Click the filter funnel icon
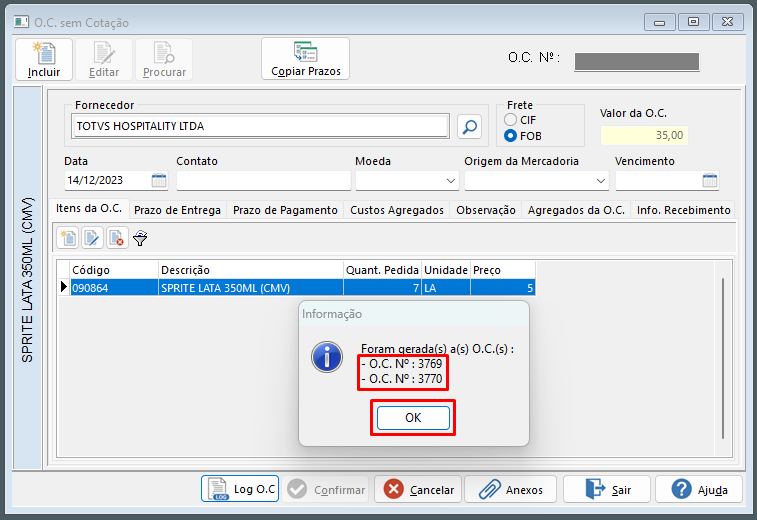Viewport: 757px width, 520px height. pyautogui.click(x=140, y=238)
